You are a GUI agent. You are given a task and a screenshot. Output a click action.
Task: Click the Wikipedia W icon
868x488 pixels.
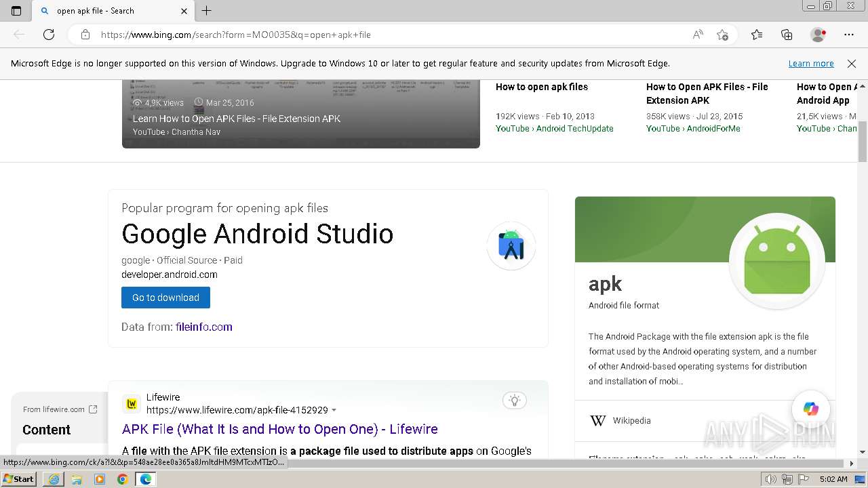pyautogui.click(x=598, y=421)
